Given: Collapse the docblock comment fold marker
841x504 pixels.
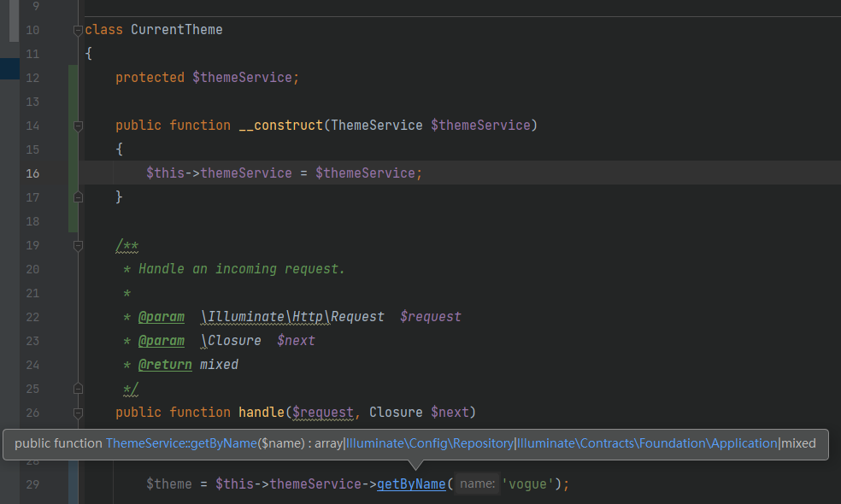Looking at the screenshot, I should tap(78, 245).
